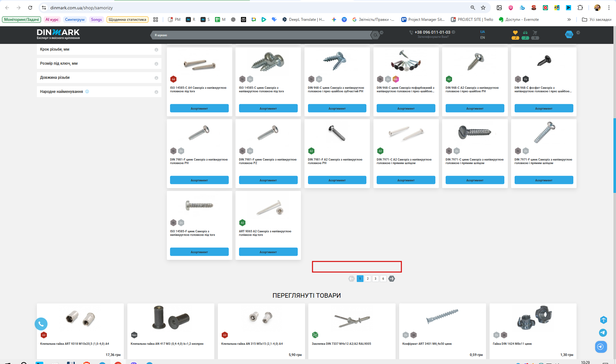Go to the next pagination page arrow

[391, 279]
